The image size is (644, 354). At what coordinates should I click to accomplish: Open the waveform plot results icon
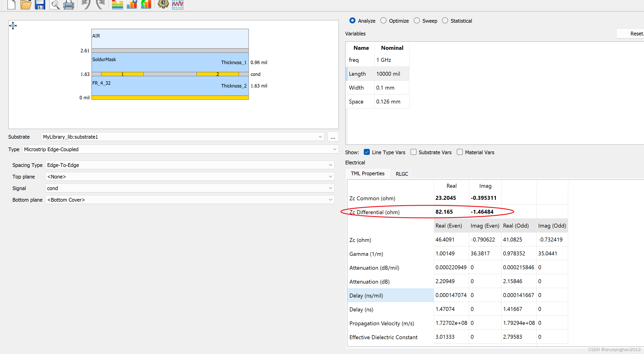[177, 4]
